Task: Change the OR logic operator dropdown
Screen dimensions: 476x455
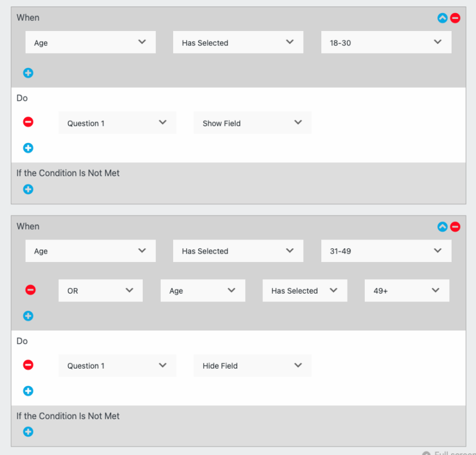Action: 100,290
